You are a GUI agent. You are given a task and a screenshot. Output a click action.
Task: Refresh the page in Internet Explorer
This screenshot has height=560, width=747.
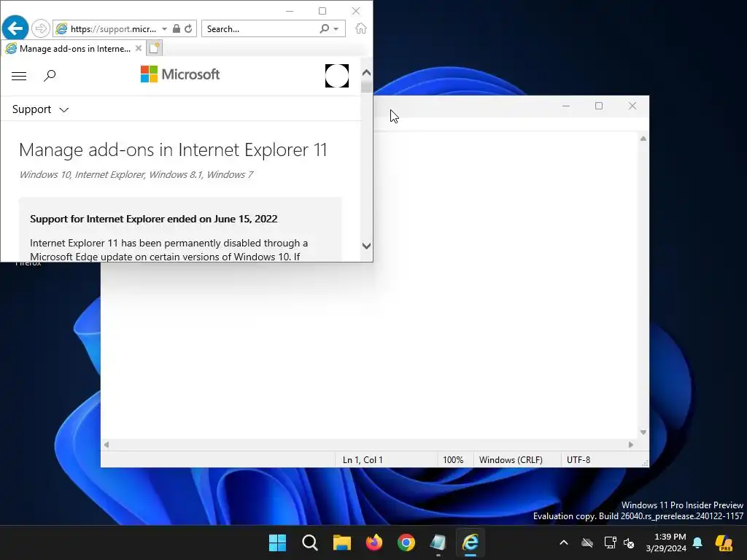pyautogui.click(x=189, y=28)
